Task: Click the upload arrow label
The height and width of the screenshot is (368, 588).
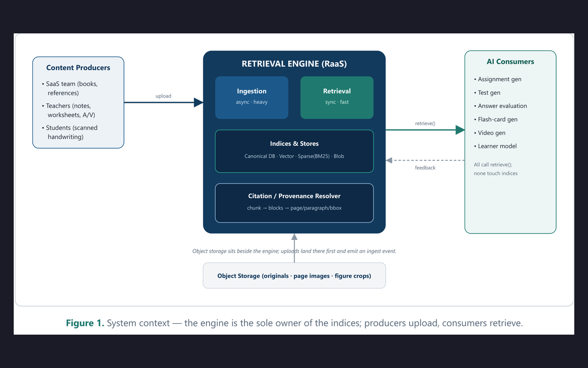Action: point(164,96)
